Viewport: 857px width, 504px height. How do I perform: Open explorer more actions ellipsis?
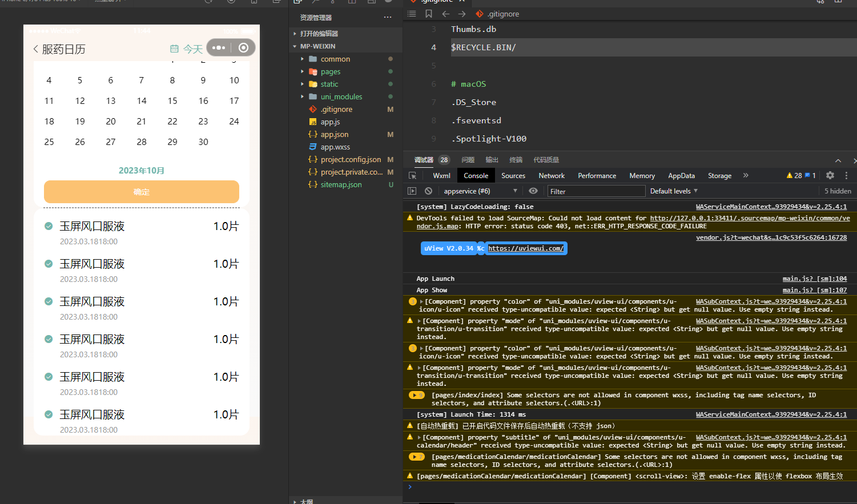[388, 17]
